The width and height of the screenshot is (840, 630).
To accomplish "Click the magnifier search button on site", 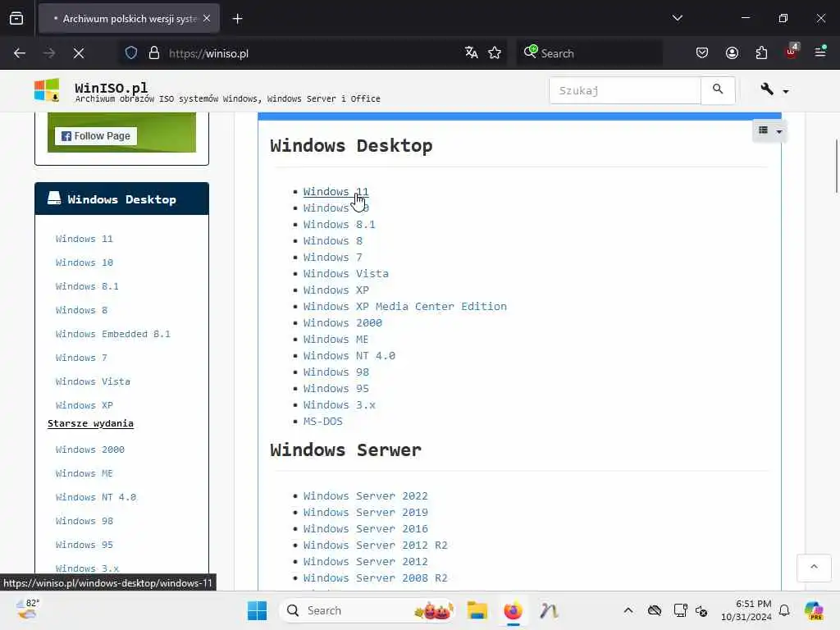I will coord(718,89).
